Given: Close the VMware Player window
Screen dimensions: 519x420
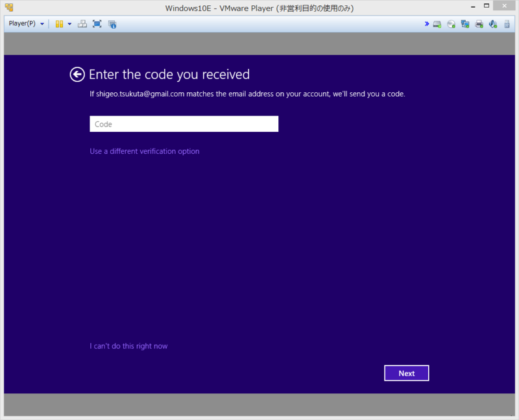Looking at the screenshot, I should pyautogui.click(x=504, y=6).
